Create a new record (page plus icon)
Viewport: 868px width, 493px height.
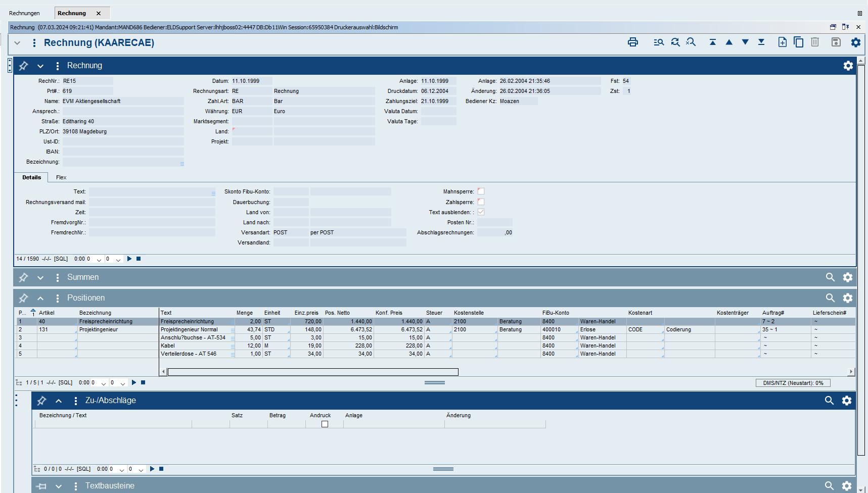782,42
